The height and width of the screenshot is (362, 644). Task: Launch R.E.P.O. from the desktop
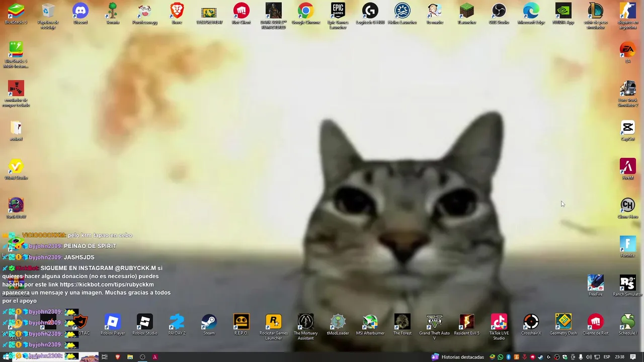242,325
